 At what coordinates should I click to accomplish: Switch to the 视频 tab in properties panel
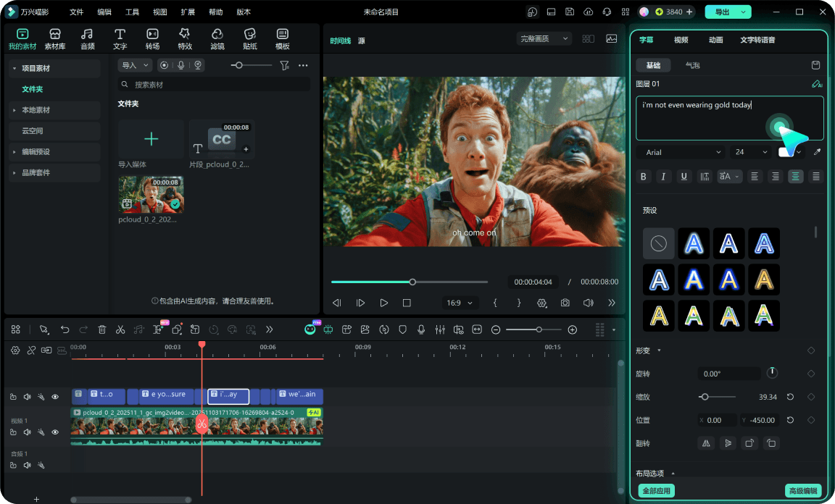pos(681,40)
